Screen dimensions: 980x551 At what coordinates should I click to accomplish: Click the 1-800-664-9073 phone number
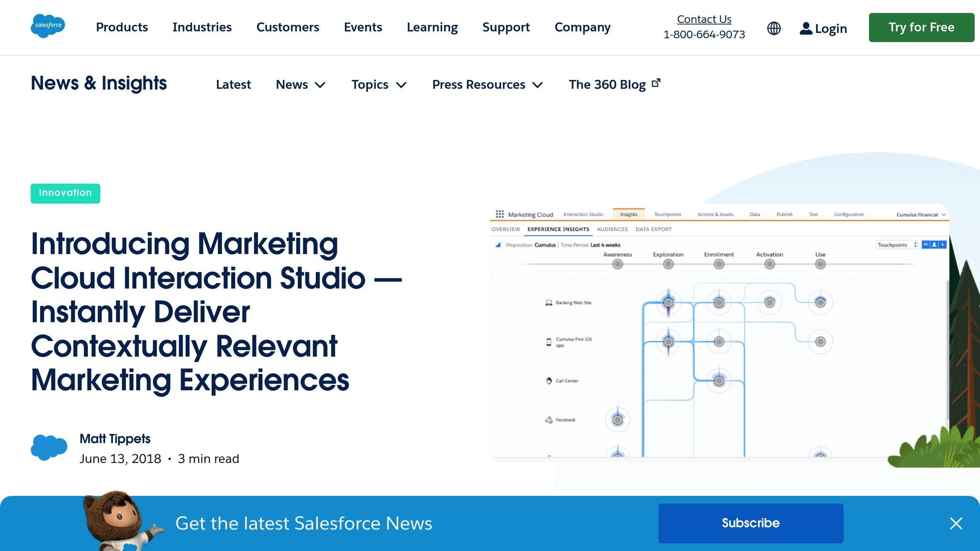coord(704,34)
